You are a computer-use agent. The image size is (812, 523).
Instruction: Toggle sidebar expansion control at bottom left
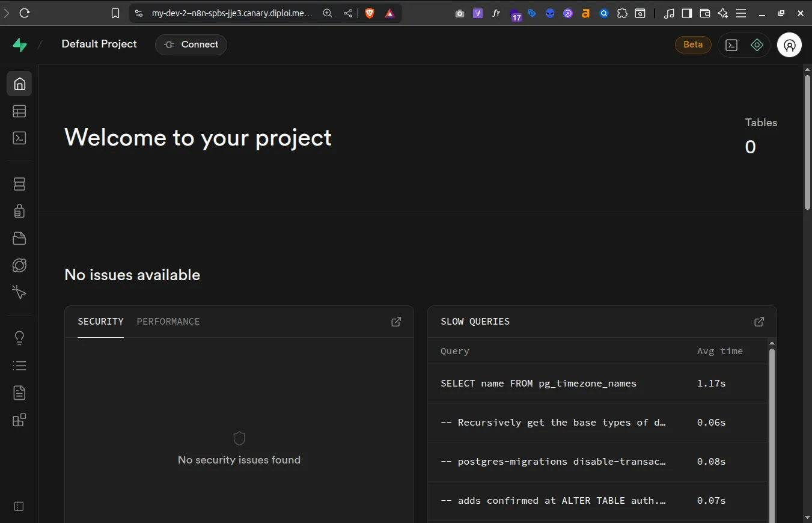point(19,506)
